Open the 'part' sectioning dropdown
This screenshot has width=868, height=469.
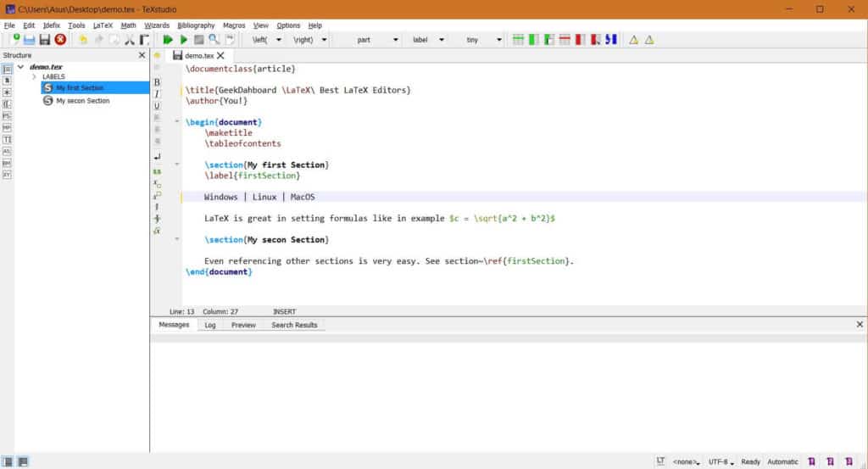coord(395,40)
